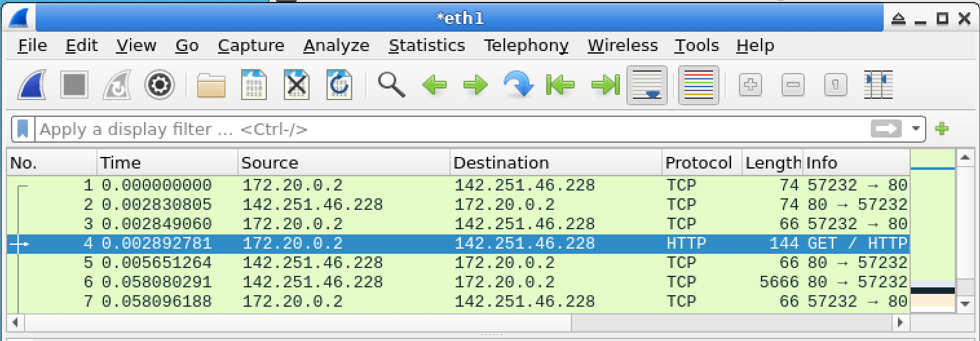Toggle auto scroll during live capture
Image resolution: width=980 pixels, height=341 pixels.
tap(648, 85)
